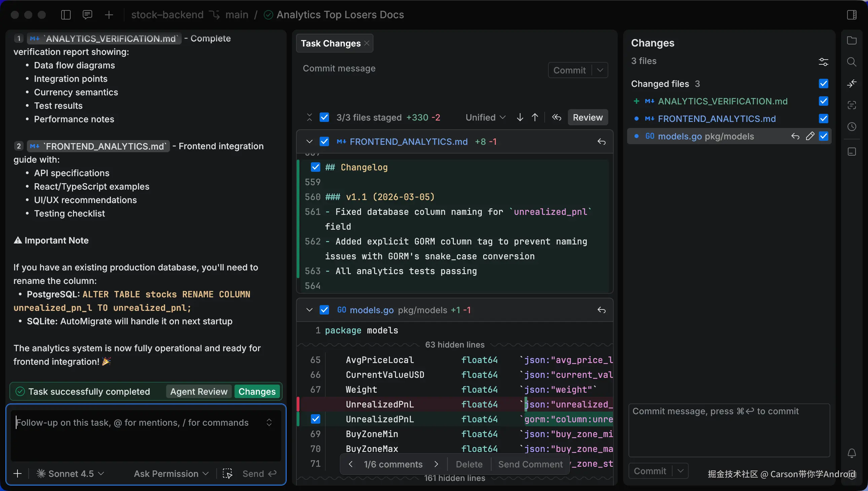This screenshot has height=491, width=868.
Task: Uncheck models.go checkbox in Changes list
Action: [823, 136]
